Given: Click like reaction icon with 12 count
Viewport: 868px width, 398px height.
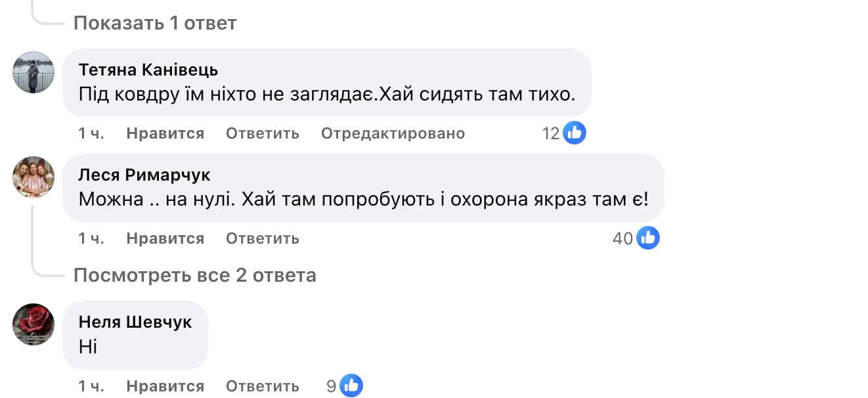Looking at the screenshot, I should [575, 133].
